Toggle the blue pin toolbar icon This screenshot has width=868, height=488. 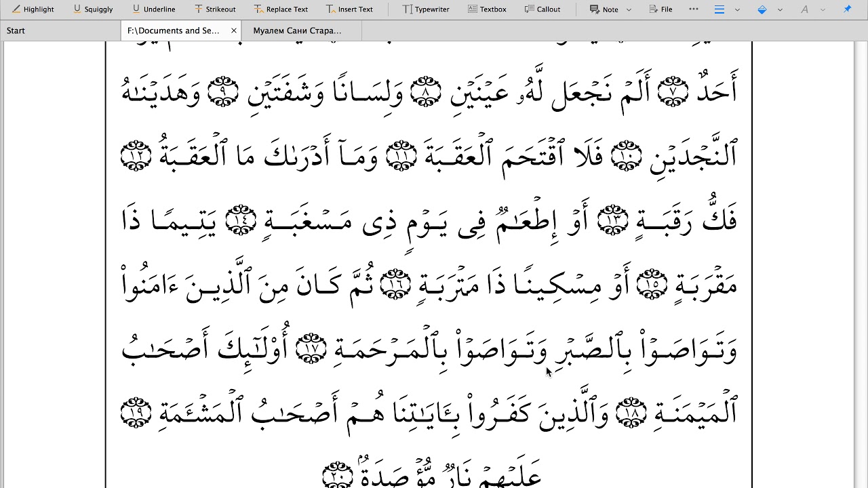pos(847,9)
